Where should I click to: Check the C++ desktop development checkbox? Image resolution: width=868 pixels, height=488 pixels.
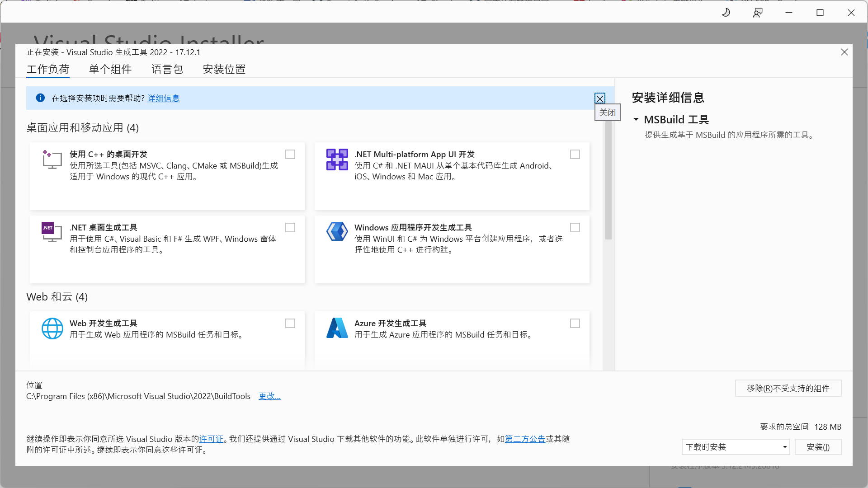[290, 155]
